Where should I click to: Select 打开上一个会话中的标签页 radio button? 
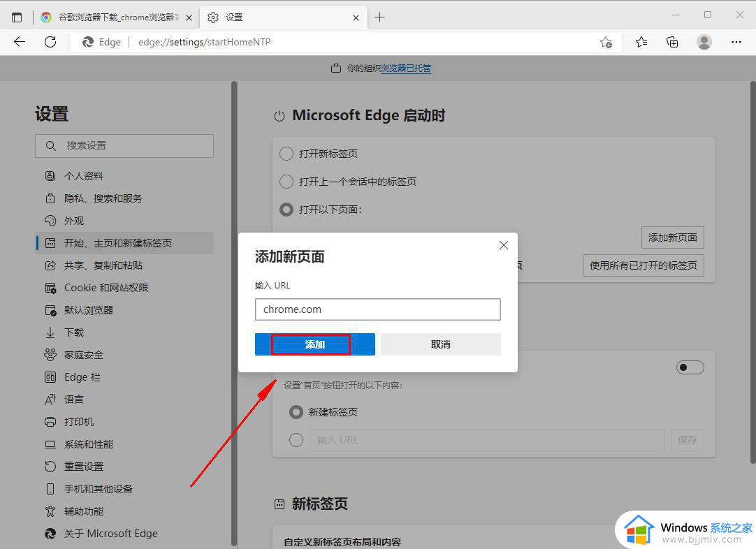(286, 182)
